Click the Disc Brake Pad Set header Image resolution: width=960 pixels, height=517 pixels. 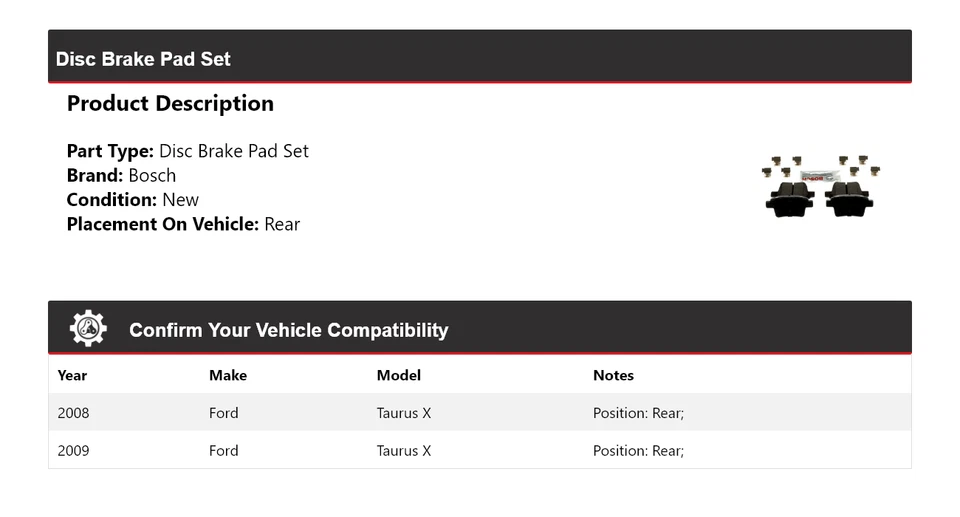tap(143, 59)
